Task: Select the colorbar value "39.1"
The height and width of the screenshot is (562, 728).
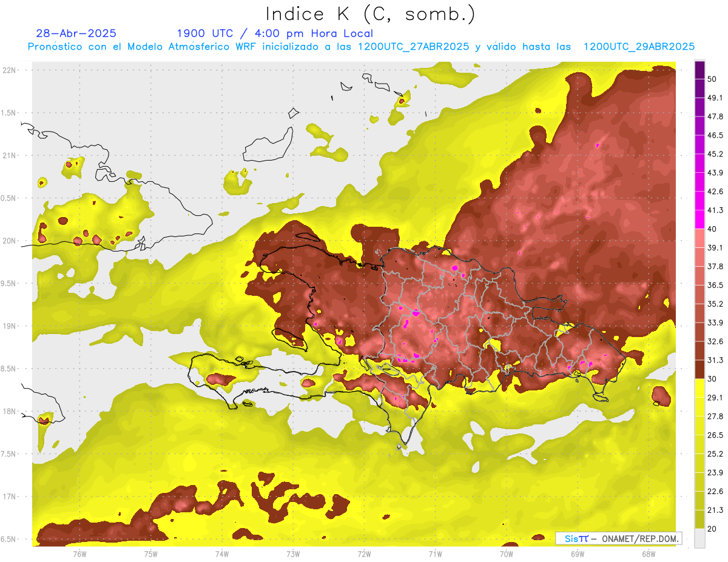Action: [x=715, y=248]
